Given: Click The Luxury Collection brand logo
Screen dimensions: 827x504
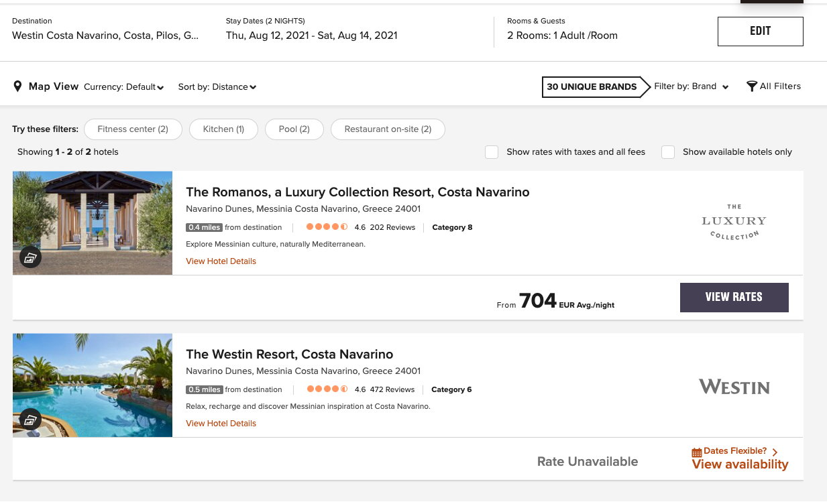Looking at the screenshot, I should pos(734,222).
